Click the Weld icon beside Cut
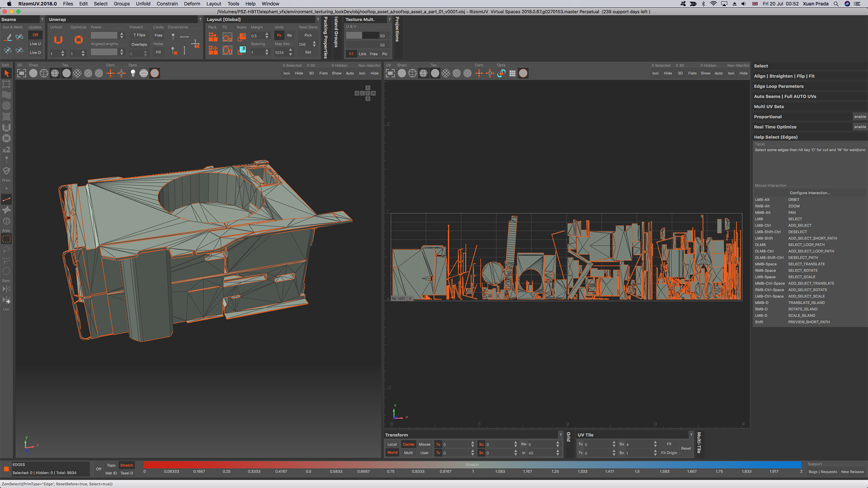The width and height of the screenshot is (868, 488). click(19, 37)
